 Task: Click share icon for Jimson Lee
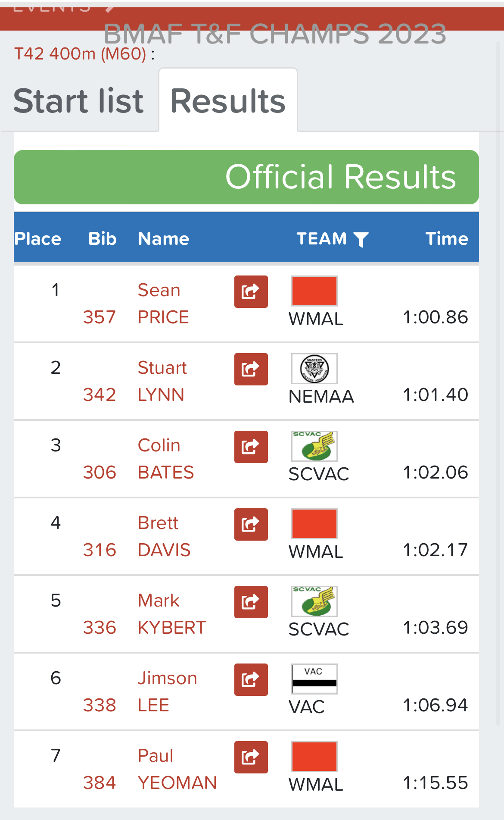click(251, 679)
